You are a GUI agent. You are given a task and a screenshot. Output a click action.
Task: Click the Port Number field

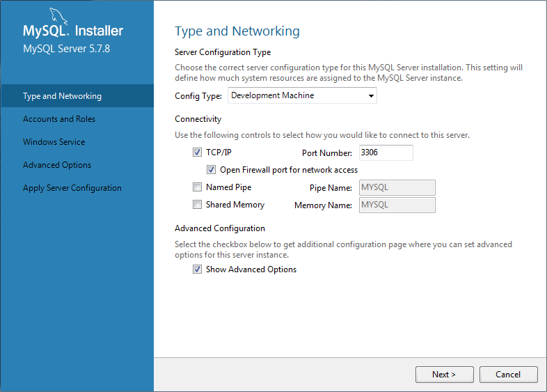386,152
